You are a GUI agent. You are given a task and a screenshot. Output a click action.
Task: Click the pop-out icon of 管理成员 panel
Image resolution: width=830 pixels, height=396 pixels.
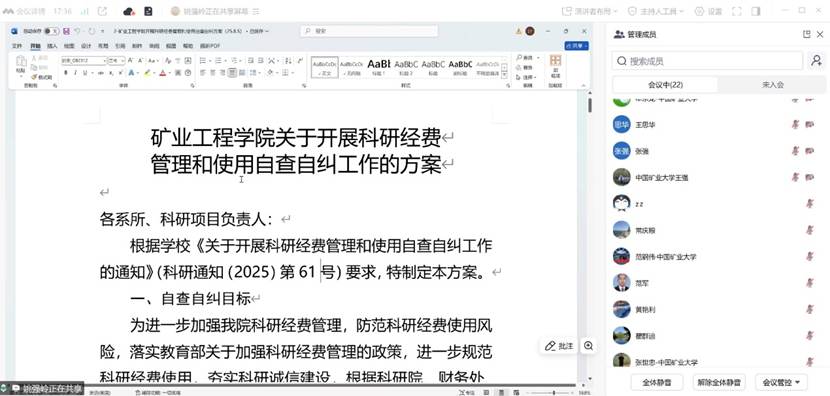tap(806, 34)
